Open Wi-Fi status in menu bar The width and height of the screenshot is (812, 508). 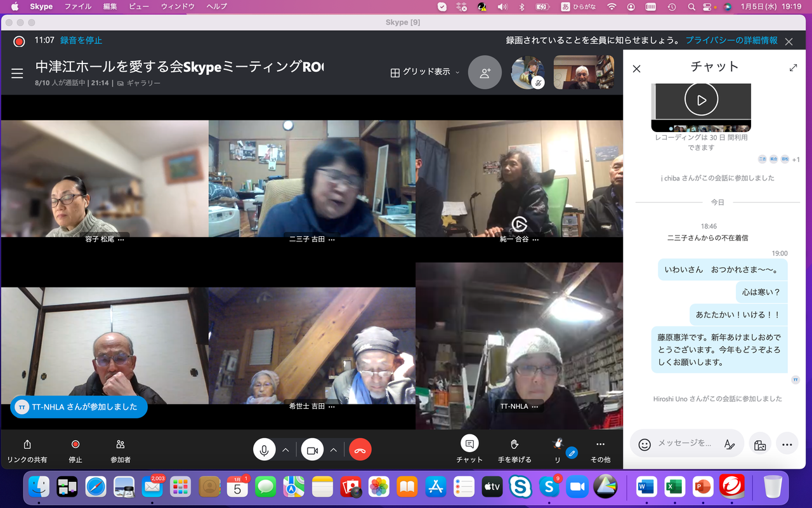click(x=612, y=6)
